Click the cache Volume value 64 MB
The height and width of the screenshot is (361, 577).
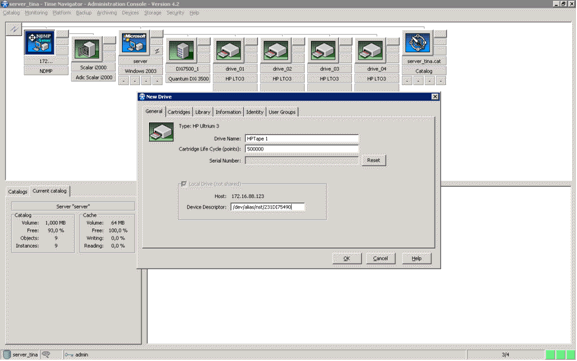[118, 223]
